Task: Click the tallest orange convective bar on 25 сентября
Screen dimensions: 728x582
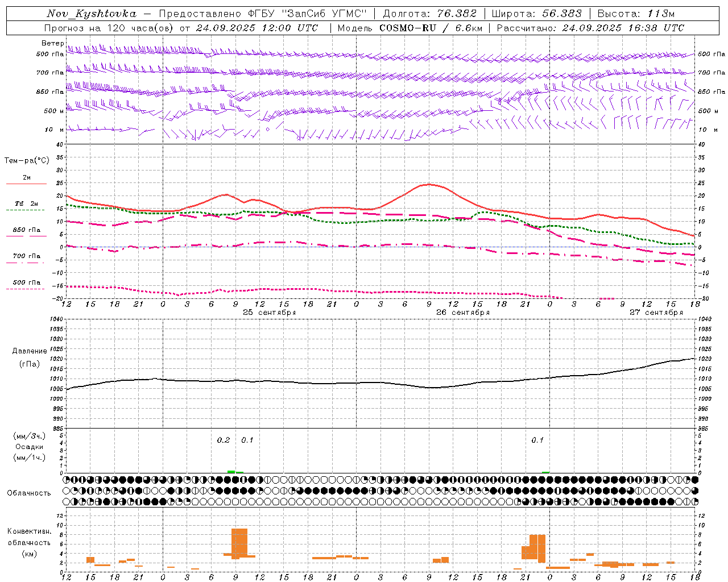Action: coord(239,543)
